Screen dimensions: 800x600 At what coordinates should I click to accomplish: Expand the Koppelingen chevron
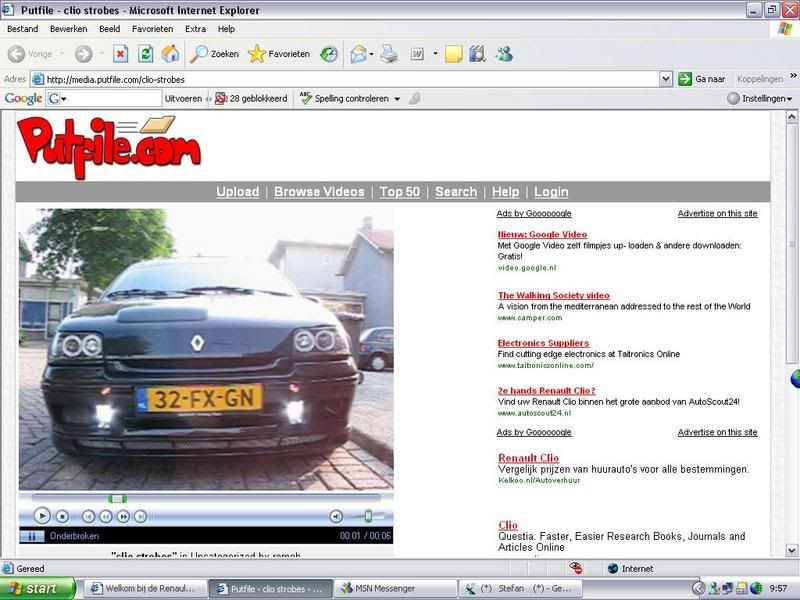[x=793, y=76]
